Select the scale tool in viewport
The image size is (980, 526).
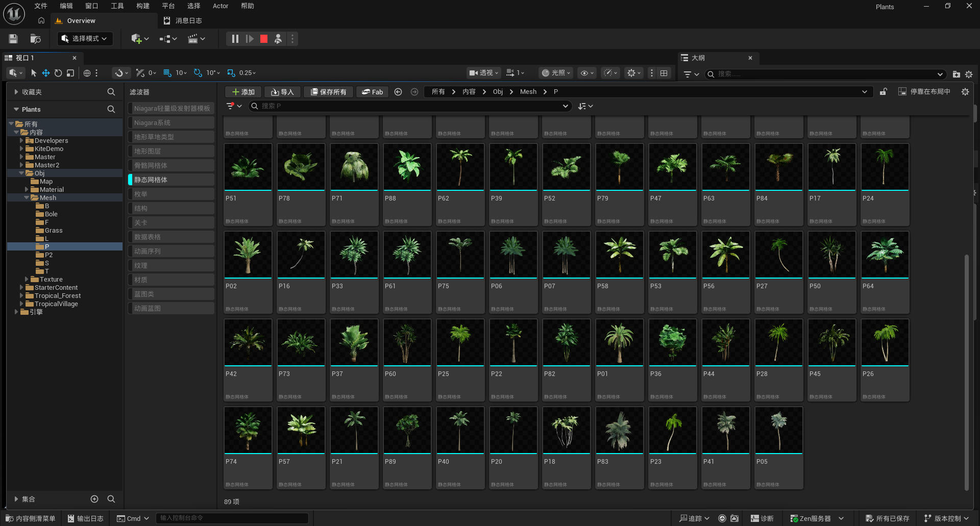tap(70, 73)
